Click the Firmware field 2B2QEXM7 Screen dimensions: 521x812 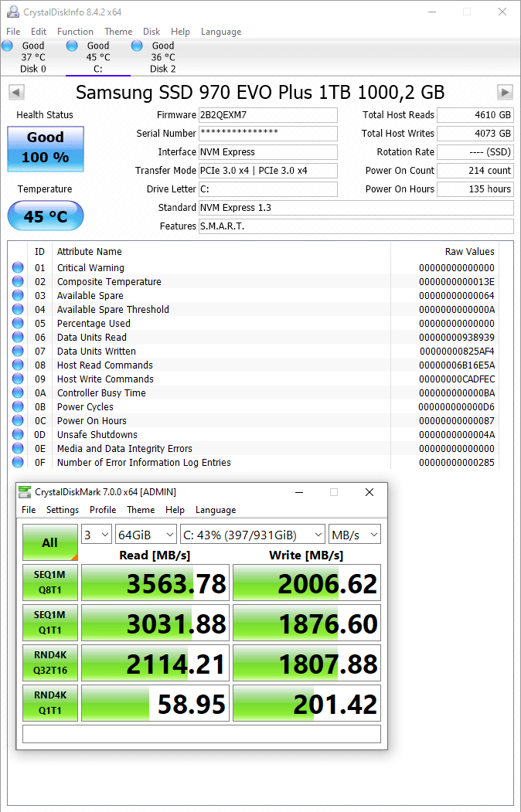tap(268, 115)
